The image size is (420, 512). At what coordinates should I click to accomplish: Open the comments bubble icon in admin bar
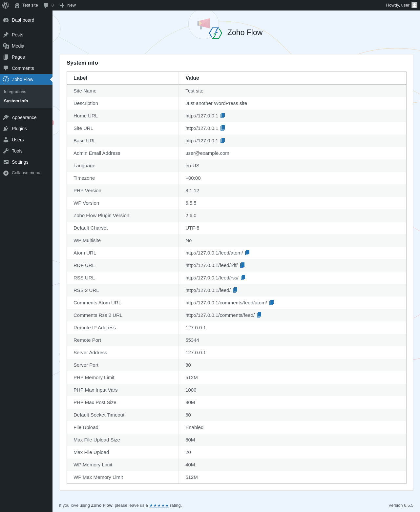(x=46, y=5)
